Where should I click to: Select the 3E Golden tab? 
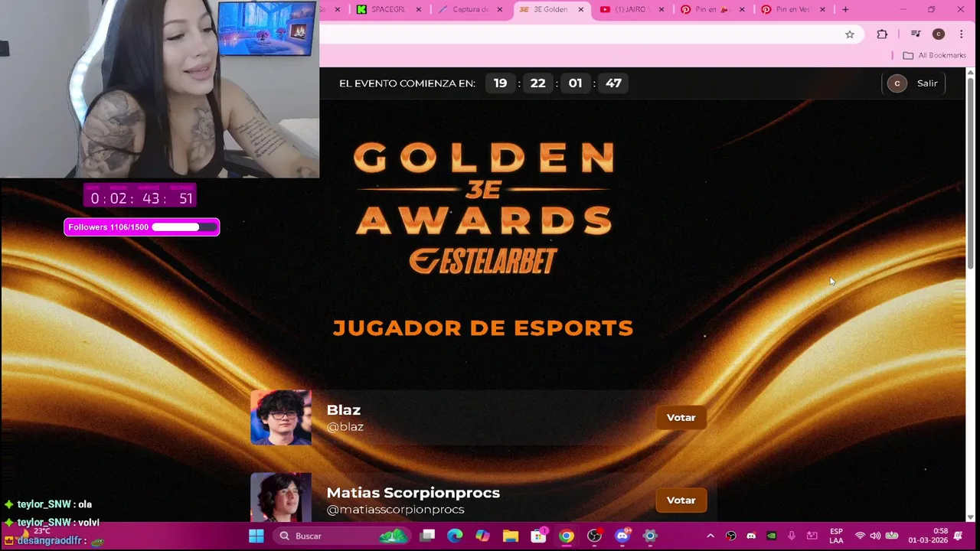[550, 9]
